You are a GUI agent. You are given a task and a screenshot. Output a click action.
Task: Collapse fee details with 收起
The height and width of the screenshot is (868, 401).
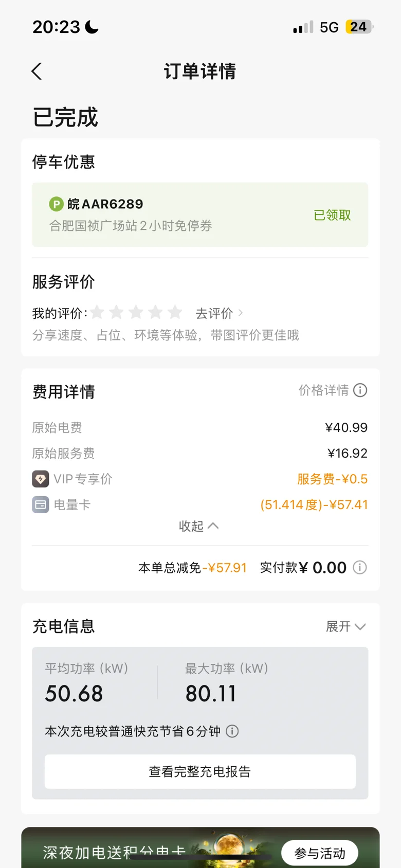point(199,526)
